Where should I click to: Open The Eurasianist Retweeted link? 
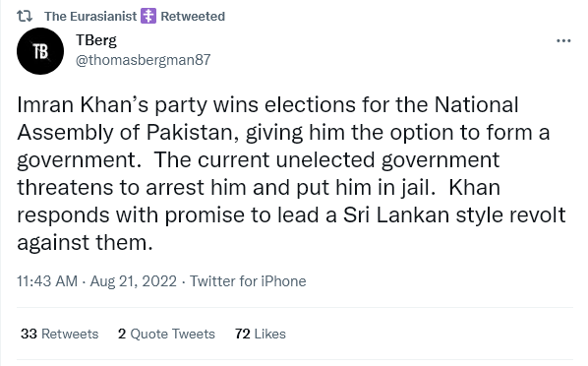tap(135, 16)
